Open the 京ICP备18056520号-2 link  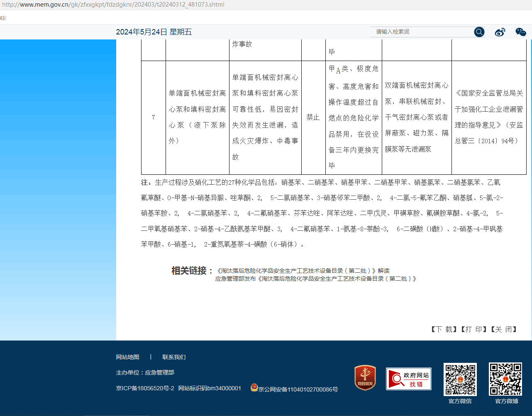[145, 389]
